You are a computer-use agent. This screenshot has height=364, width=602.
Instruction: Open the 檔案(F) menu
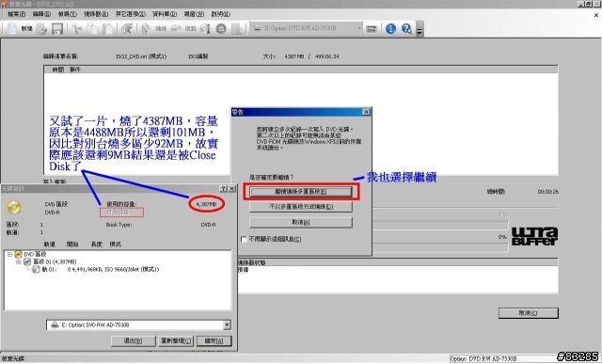[16, 14]
